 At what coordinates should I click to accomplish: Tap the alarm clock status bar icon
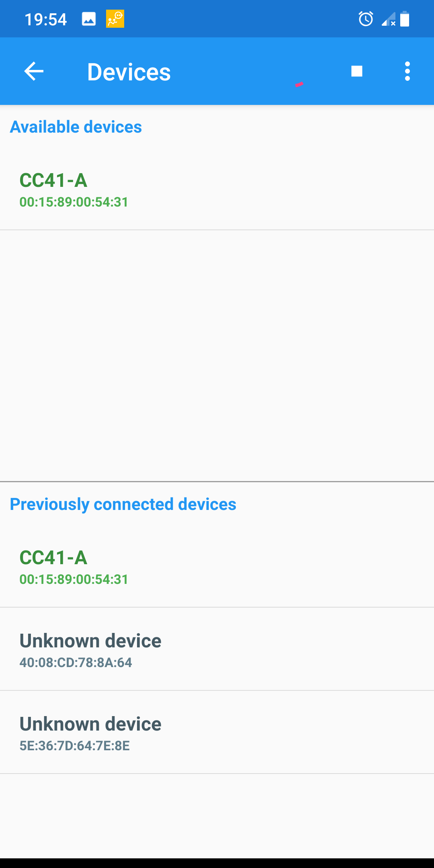(365, 18)
